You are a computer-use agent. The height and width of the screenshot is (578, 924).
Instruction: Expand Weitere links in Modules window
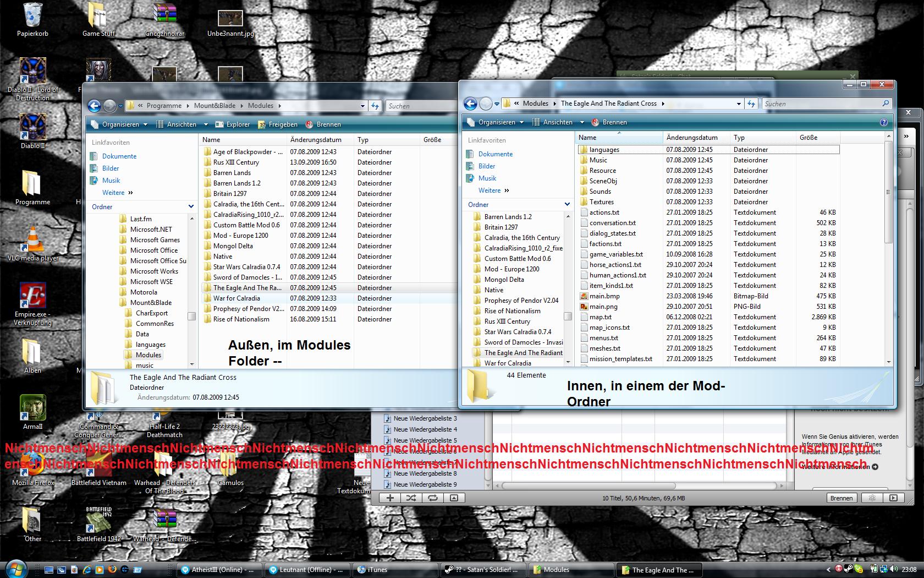(117, 193)
